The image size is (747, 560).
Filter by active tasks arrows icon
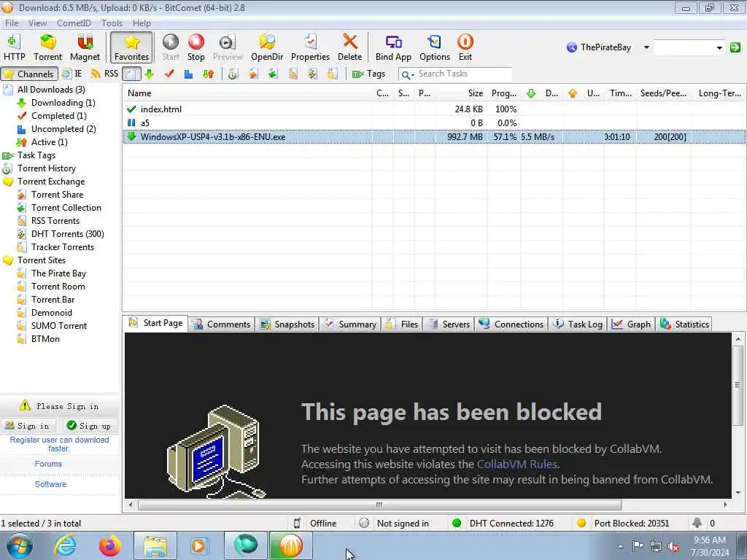pyautogui.click(x=208, y=74)
